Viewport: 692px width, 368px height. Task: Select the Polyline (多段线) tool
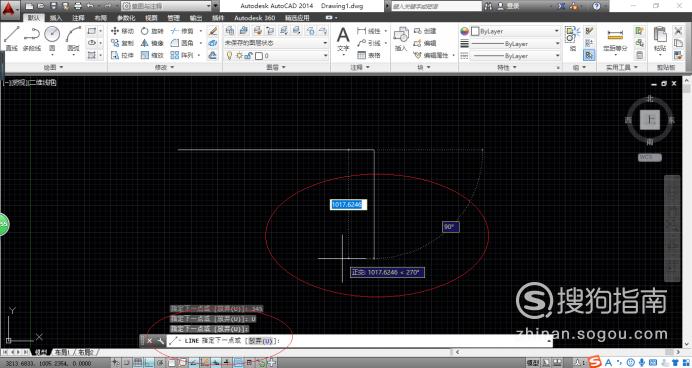click(31, 38)
